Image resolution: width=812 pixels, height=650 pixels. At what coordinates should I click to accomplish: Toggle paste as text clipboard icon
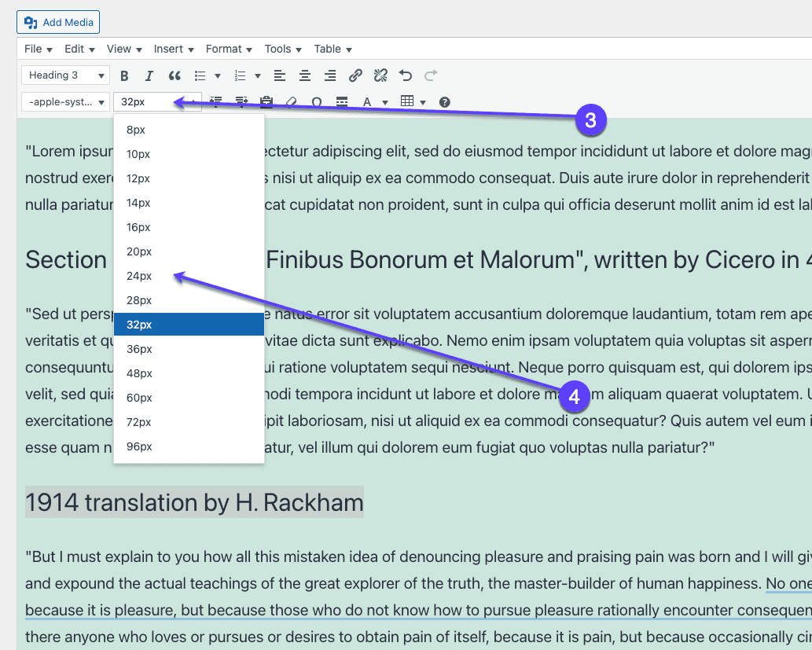point(266,102)
